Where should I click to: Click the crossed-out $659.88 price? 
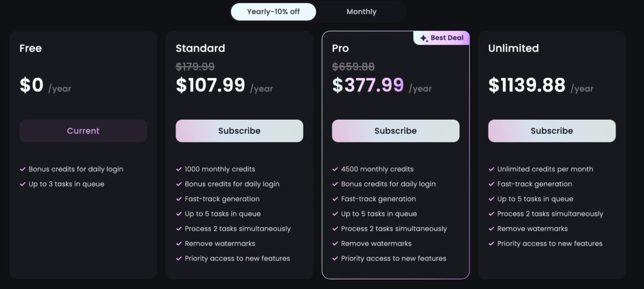click(354, 67)
